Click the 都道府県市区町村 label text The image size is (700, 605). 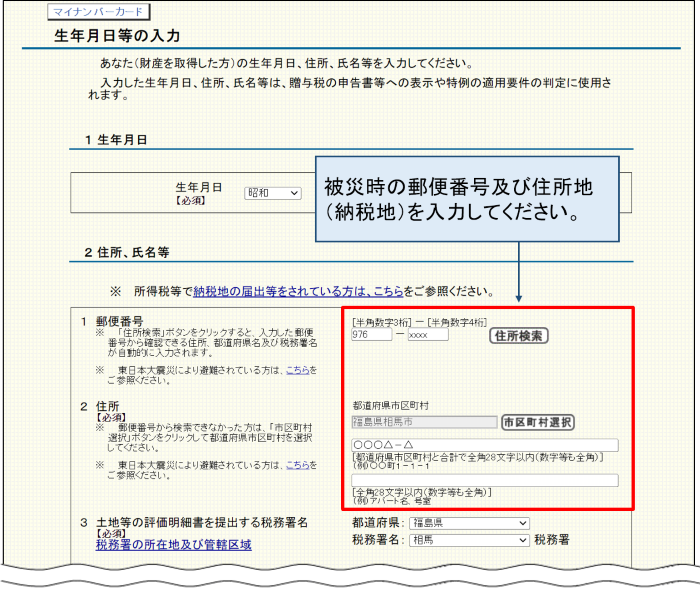point(390,405)
